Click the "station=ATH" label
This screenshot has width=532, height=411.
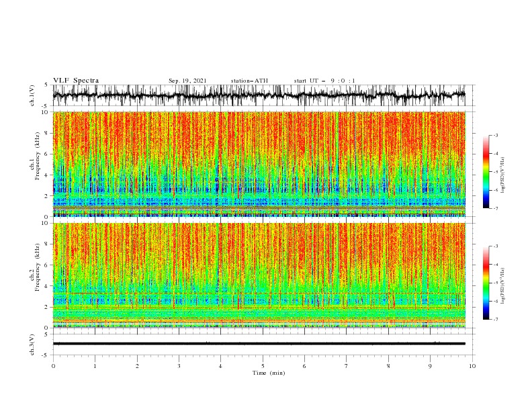click(249, 81)
